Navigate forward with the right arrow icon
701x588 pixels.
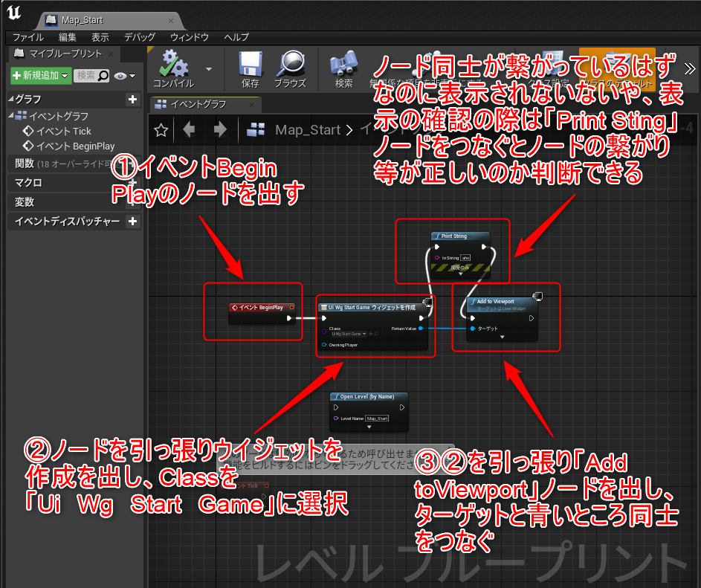click(x=220, y=130)
